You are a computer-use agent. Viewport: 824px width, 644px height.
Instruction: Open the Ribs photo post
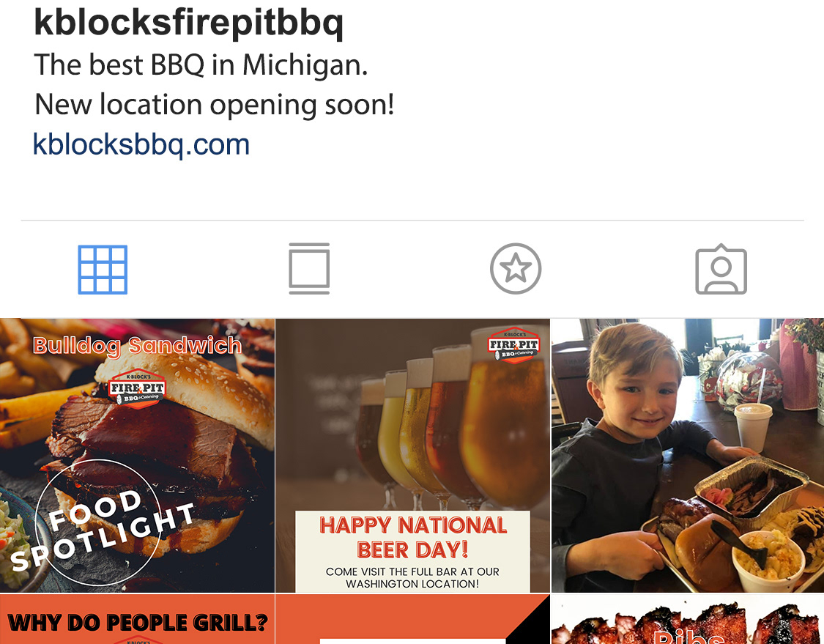point(687,619)
